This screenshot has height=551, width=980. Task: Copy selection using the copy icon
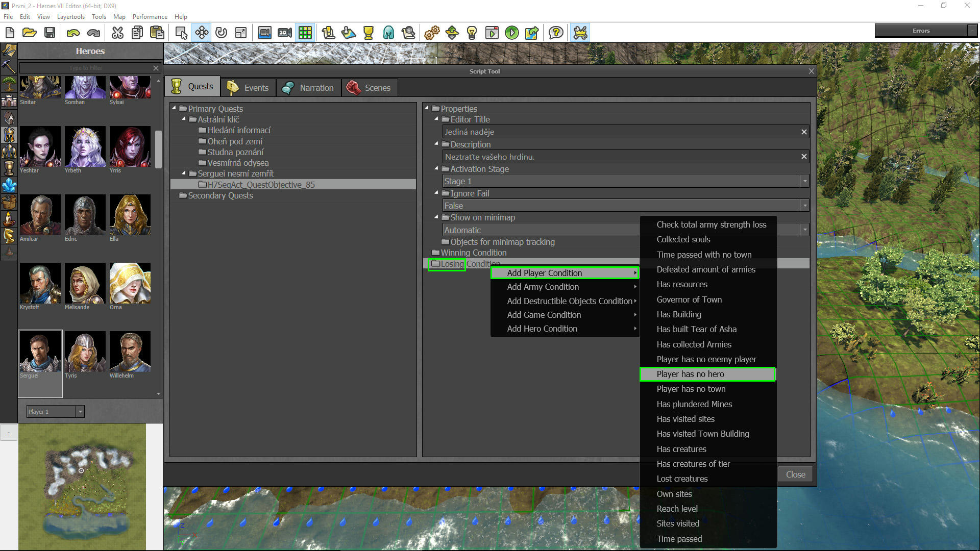(x=137, y=33)
